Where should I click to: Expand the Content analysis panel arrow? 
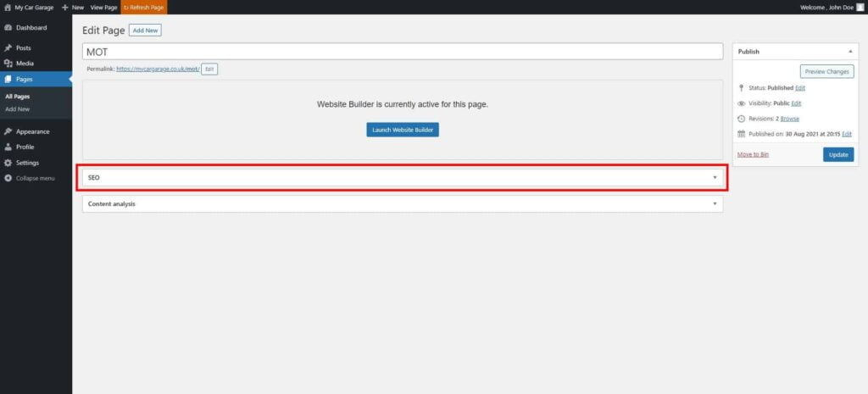point(715,203)
